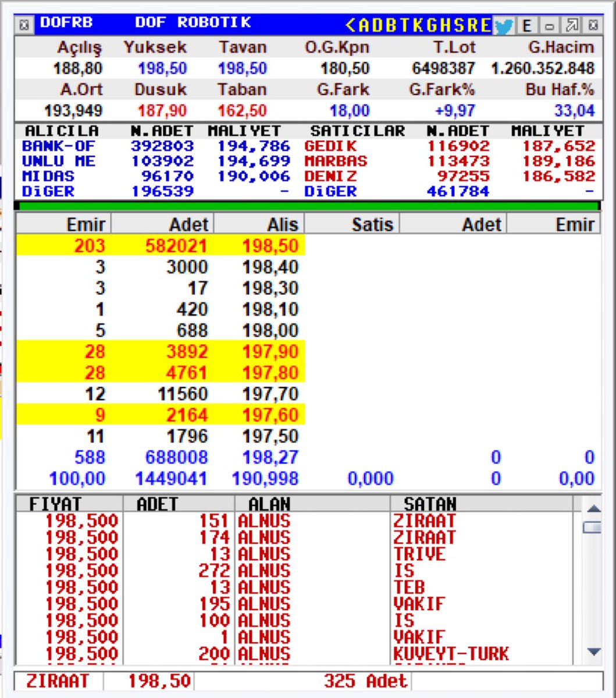The height and width of the screenshot is (698, 616).
Task: Click the DOF ROBOTIK title text
Action: (x=193, y=23)
